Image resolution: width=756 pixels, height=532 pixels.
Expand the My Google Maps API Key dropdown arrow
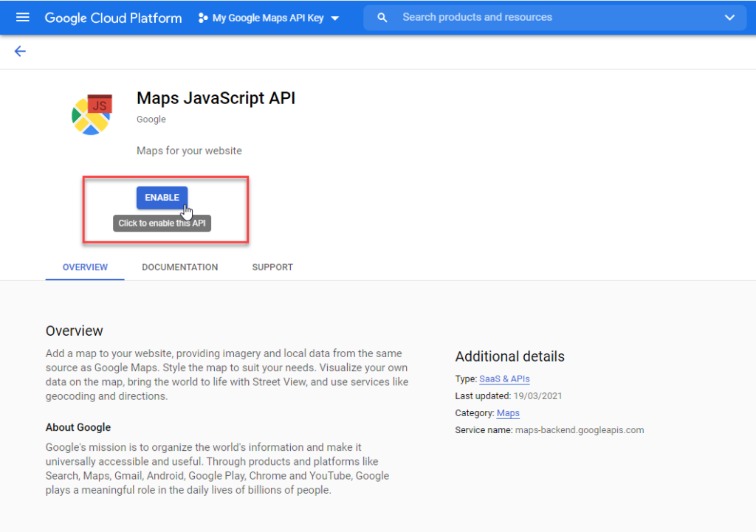point(335,18)
